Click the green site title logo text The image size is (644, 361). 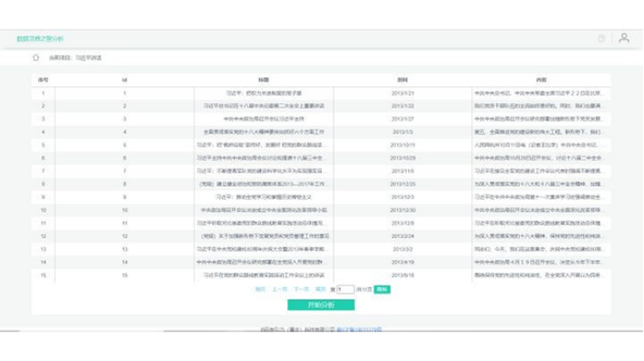point(40,39)
